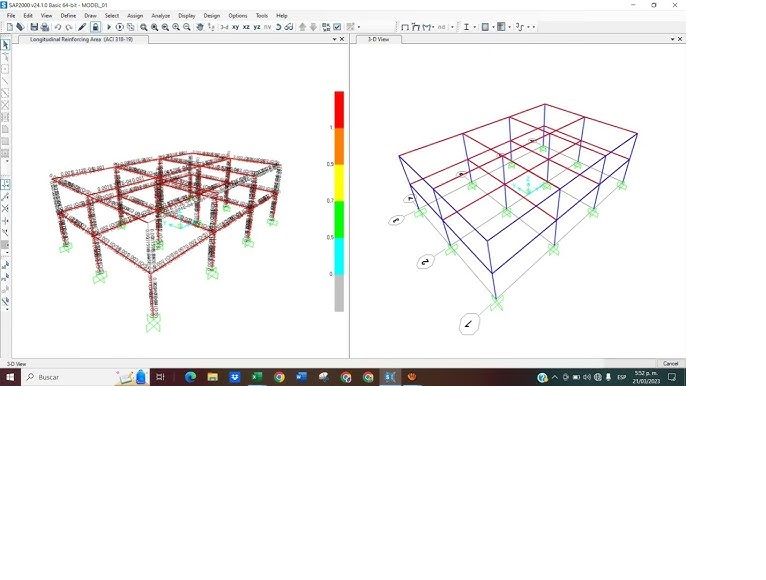Open left window options dropdown arrow
This screenshot has height=580, width=766.
335,39
